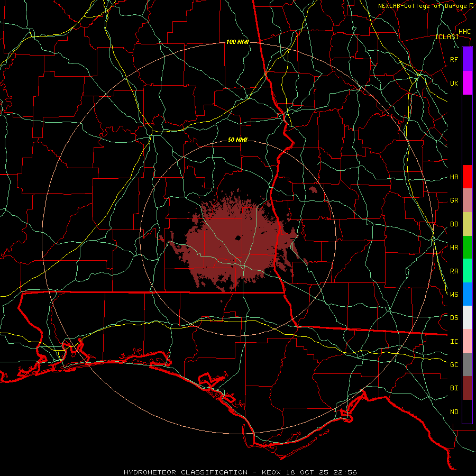Viewport: 476px width, 476px height.
Task: Click the IC legend label
Action: (454, 342)
